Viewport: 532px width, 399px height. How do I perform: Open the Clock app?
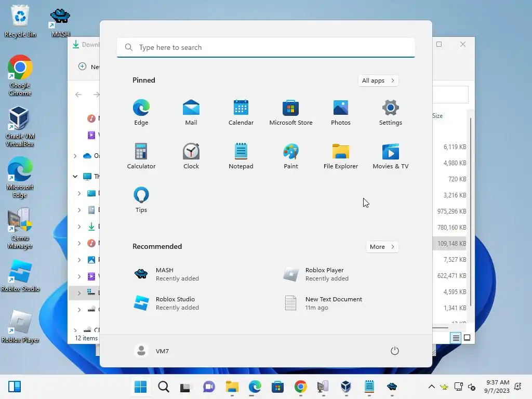[x=191, y=156]
